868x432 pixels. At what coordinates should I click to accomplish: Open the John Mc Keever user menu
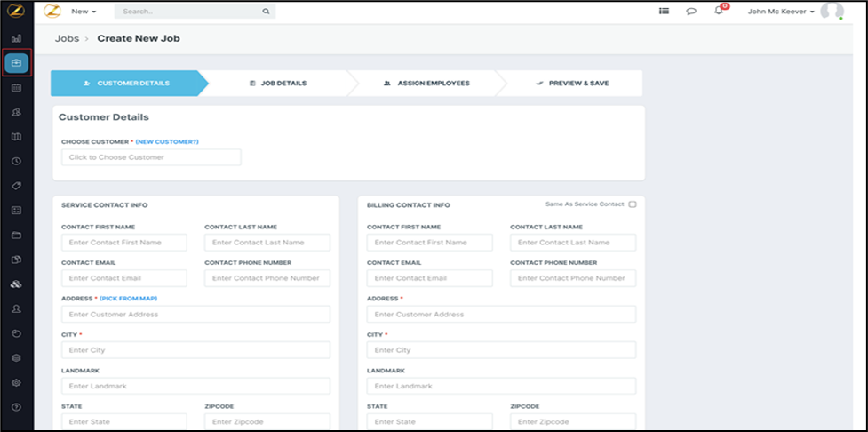(x=781, y=12)
